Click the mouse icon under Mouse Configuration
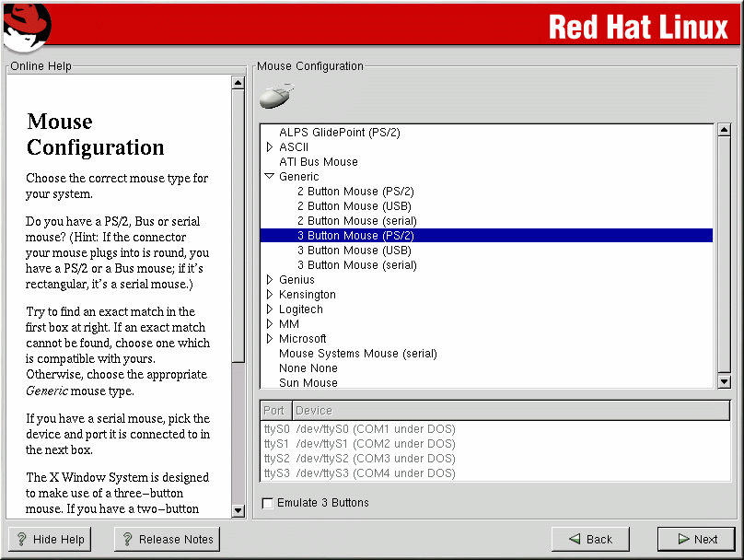Screen dimensions: 744x560 pyautogui.click(x=275, y=96)
